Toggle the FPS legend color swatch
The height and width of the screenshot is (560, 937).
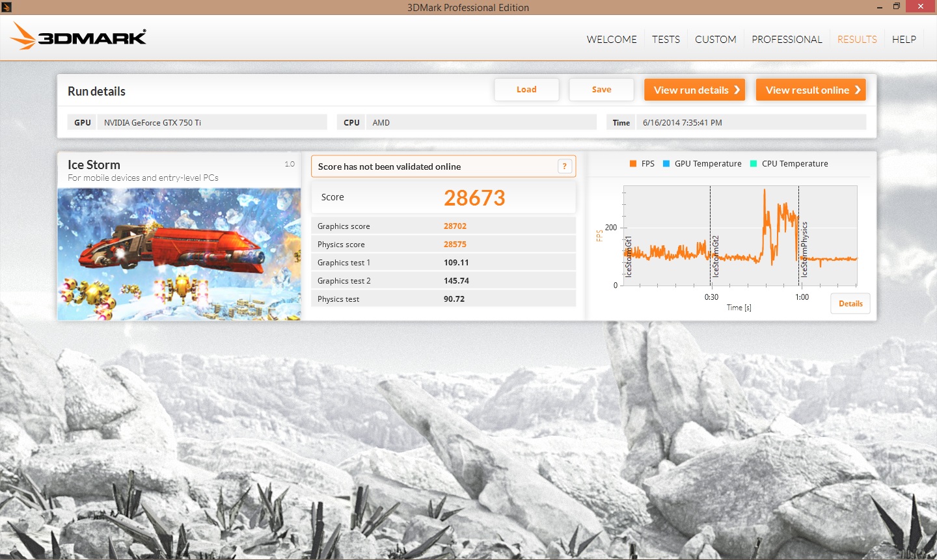[633, 164]
